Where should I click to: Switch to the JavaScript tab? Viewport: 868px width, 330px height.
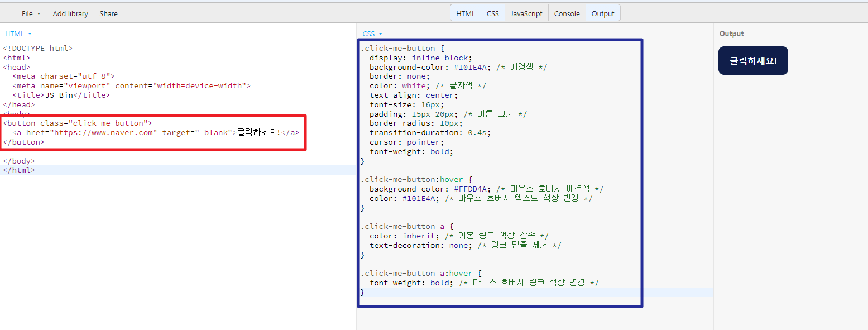pos(526,12)
